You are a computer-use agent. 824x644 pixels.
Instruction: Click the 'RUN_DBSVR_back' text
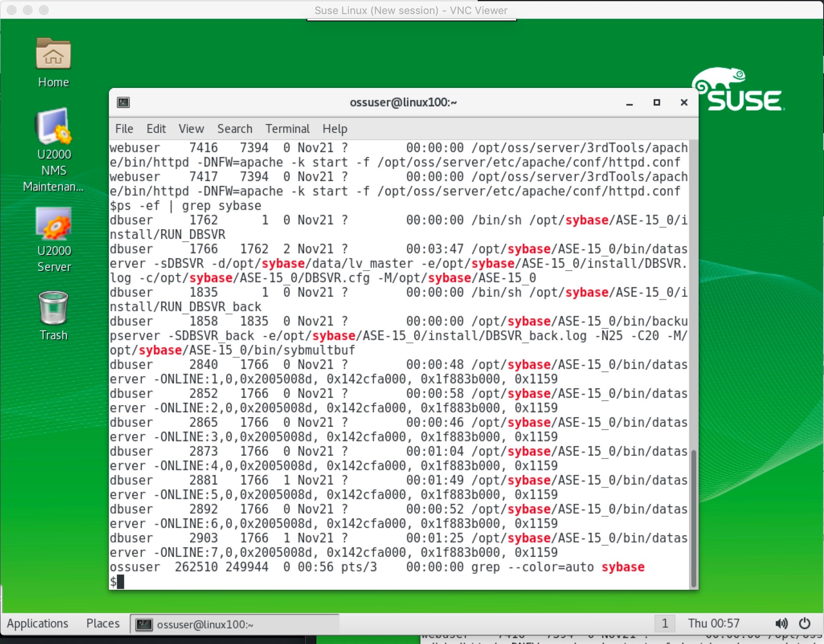point(211,307)
